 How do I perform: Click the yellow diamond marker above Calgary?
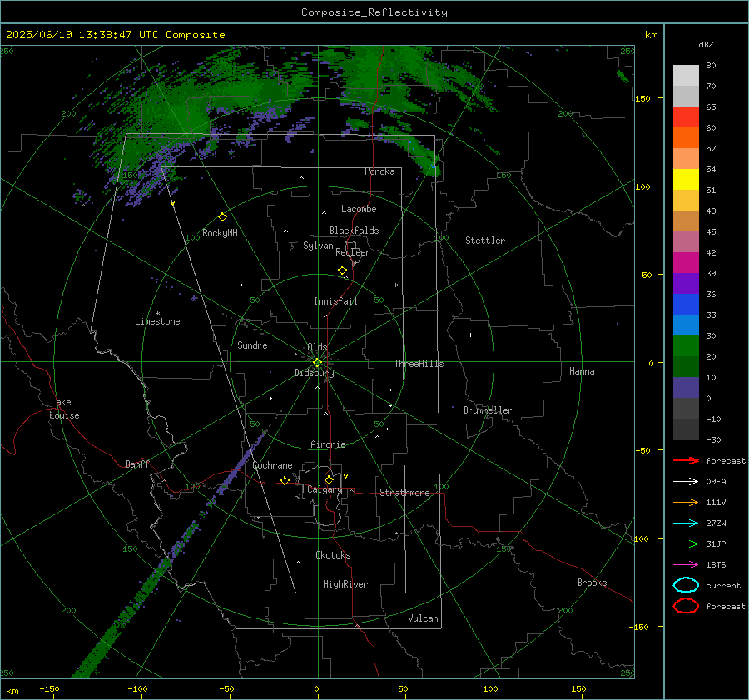pyautogui.click(x=329, y=479)
